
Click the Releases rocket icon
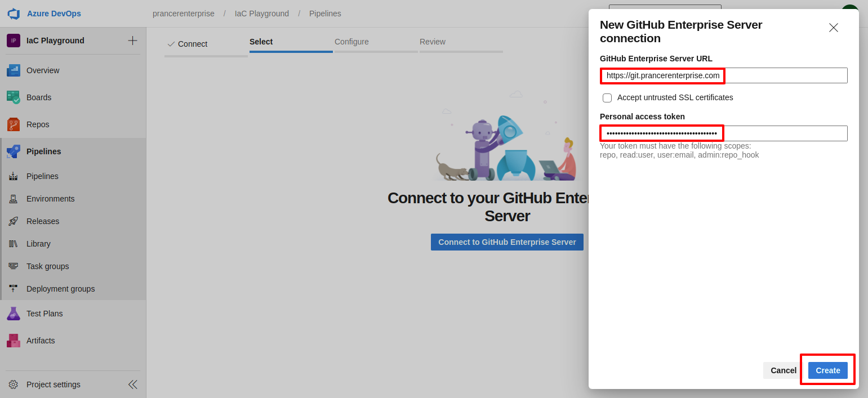point(14,221)
